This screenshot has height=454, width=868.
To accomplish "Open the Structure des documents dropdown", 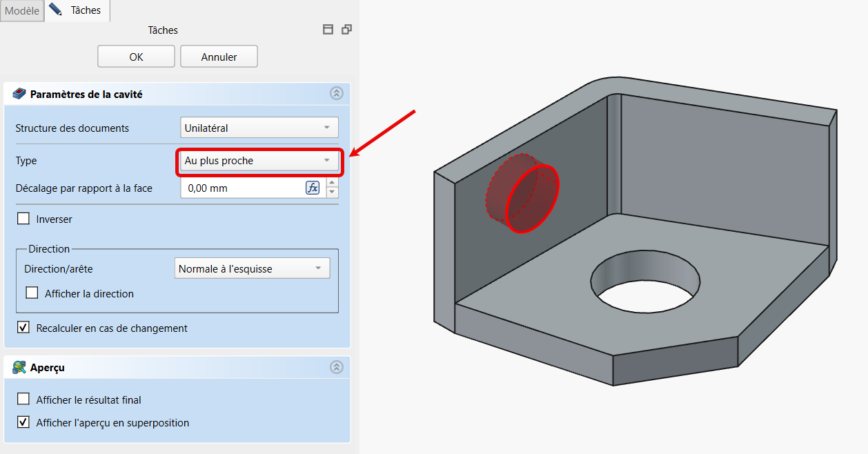I will (259, 128).
